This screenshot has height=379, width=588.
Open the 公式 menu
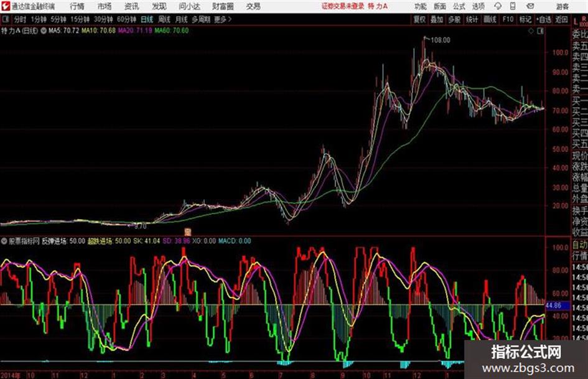(x=459, y=6)
